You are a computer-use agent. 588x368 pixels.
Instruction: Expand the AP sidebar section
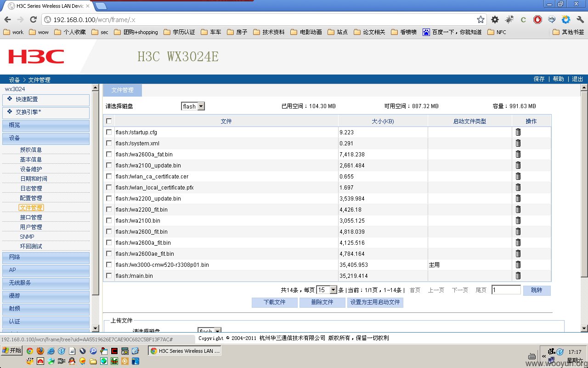tap(46, 270)
